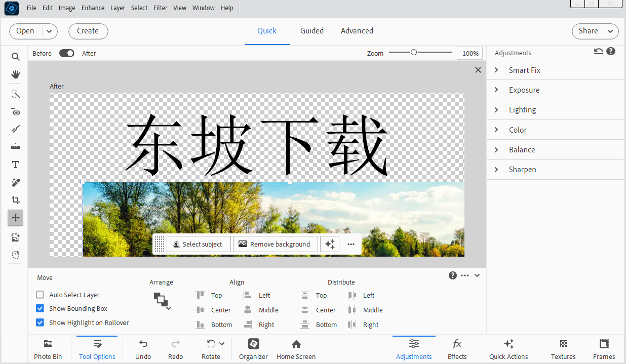This screenshot has width=626, height=364.
Task: Click the Undo button
Action: tap(143, 349)
